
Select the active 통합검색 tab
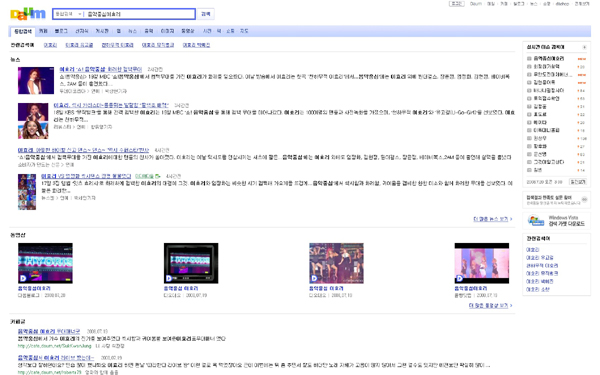pyautogui.click(x=23, y=31)
